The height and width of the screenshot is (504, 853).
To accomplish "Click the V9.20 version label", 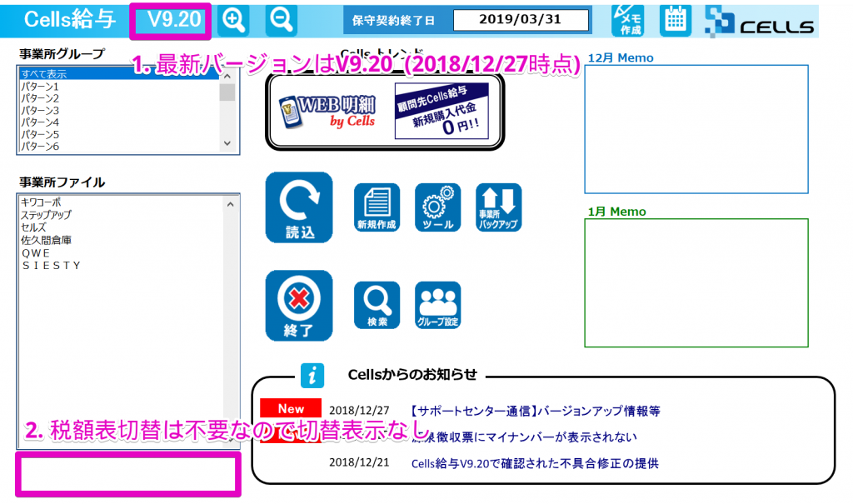I will click(x=174, y=20).
